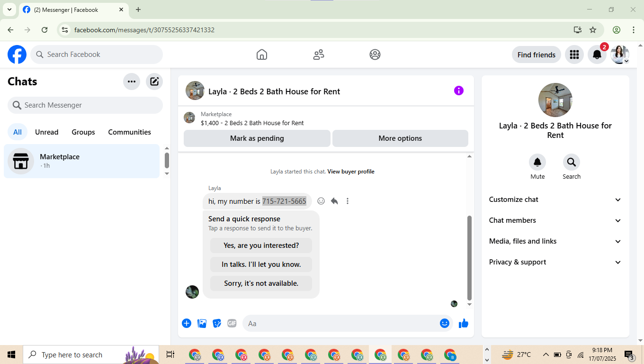Open Windows Task View icon

coord(170,355)
